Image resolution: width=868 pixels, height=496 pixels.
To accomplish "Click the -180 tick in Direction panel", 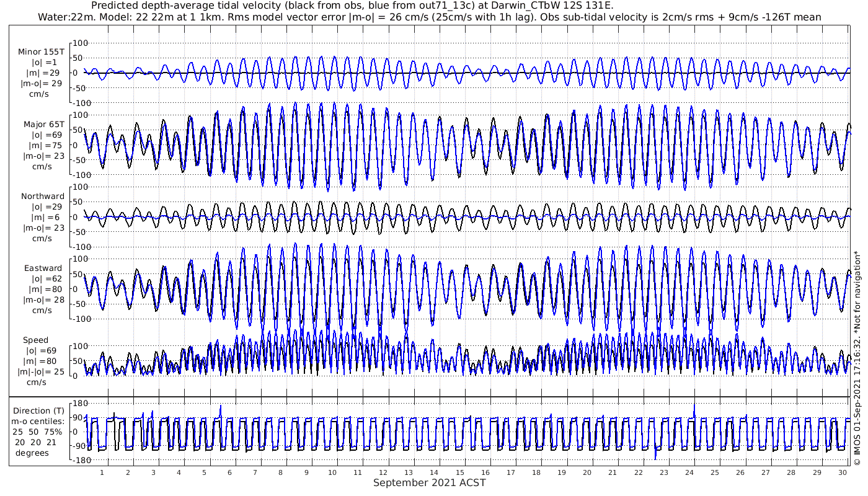I will pyautogui.click(x=79, y=461).
